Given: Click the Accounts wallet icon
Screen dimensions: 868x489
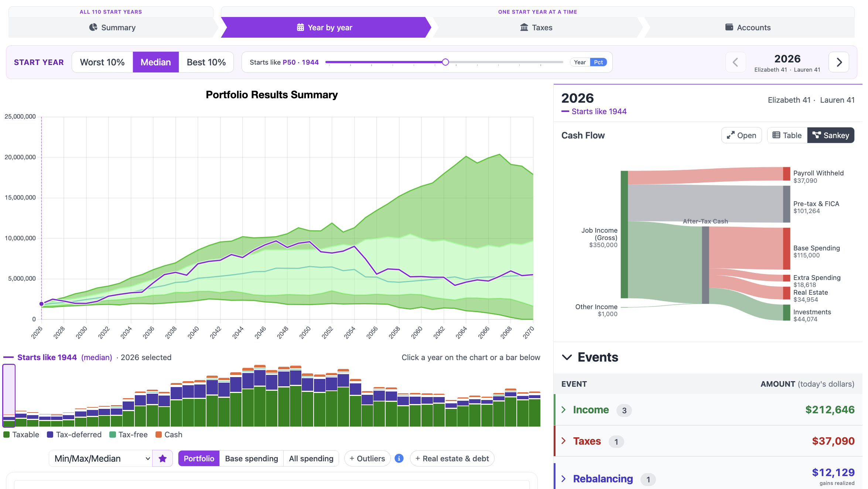Looking at the screenshot, I should pyautogui.click(x=729, y=27).
